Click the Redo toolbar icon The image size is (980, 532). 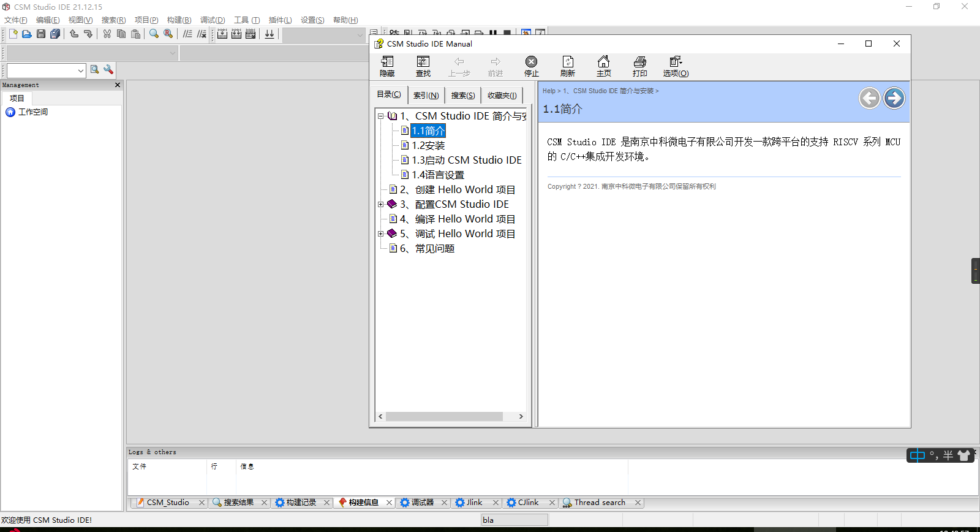coord(88,34)
